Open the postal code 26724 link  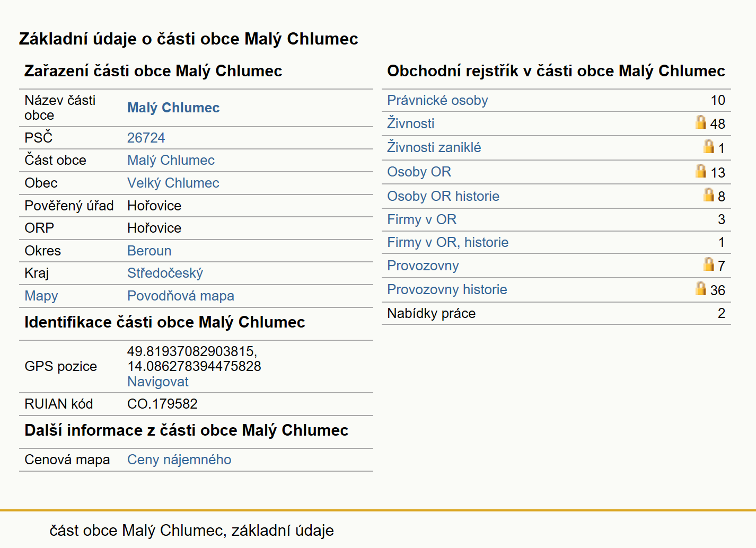[146, 138]
